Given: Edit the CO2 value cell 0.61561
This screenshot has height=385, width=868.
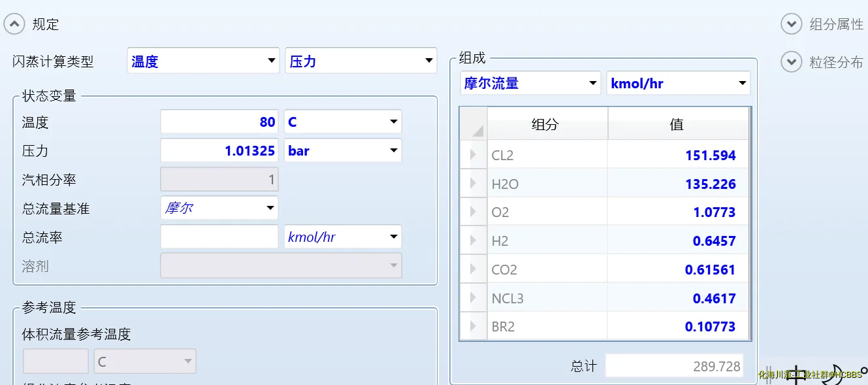Looking at the screenshot, I should pyautogui.click(x=677, y=269).
